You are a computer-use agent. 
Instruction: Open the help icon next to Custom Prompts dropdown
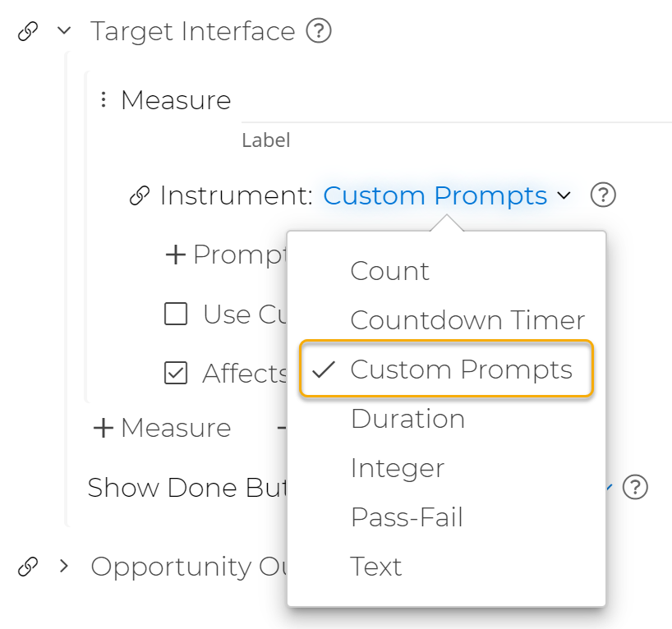pos(602,195)
